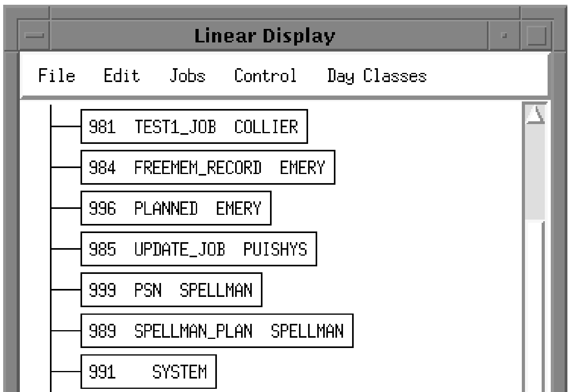
Task: Select job 991 SYSTEM
Action: click(148, 371)
